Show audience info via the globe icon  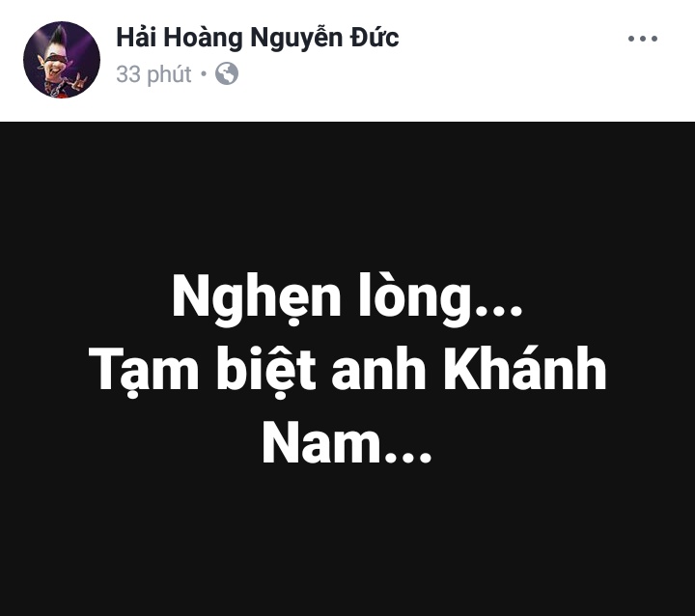(x=227, y=73)
